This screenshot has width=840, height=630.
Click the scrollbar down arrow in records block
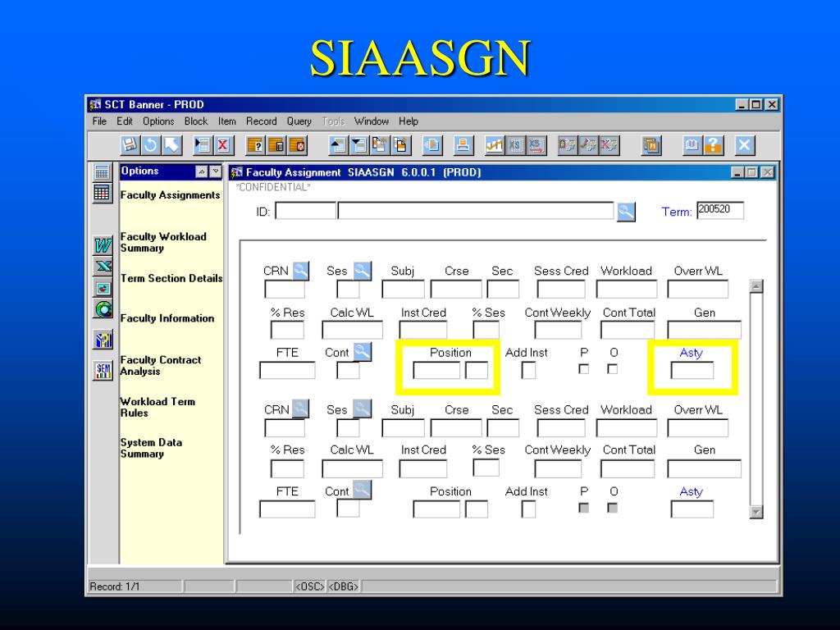coord(756,512)
